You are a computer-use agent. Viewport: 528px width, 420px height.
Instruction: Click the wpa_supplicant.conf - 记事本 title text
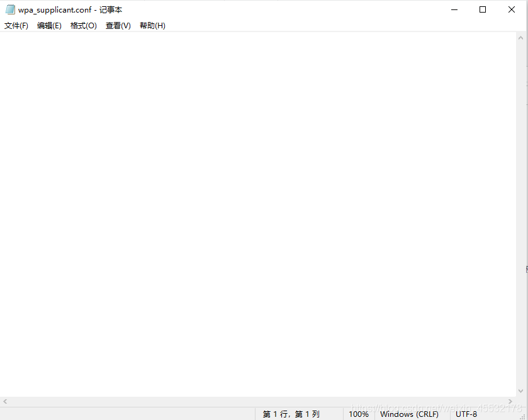(x=70, y=10)
